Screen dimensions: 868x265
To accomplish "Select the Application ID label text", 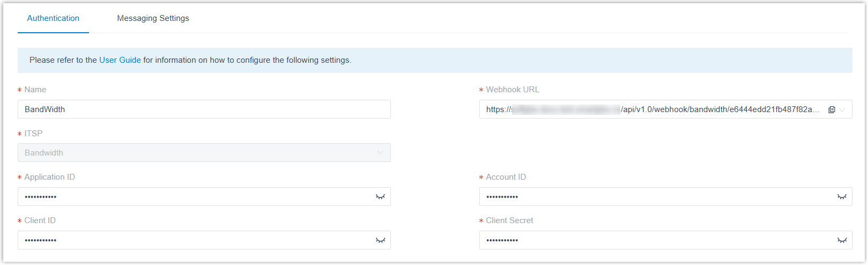I will coord(49,177).
